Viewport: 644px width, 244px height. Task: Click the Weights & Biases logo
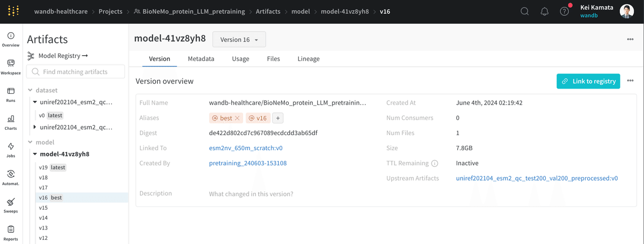[14, 11]
